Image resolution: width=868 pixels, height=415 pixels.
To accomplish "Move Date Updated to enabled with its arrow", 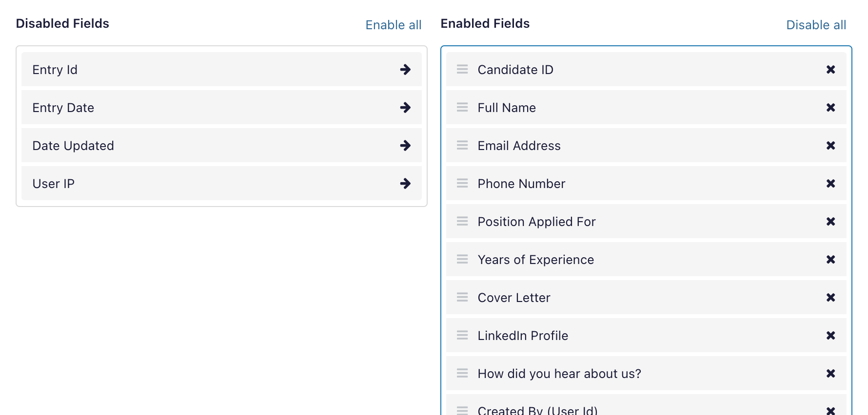I will pos(405,146).
